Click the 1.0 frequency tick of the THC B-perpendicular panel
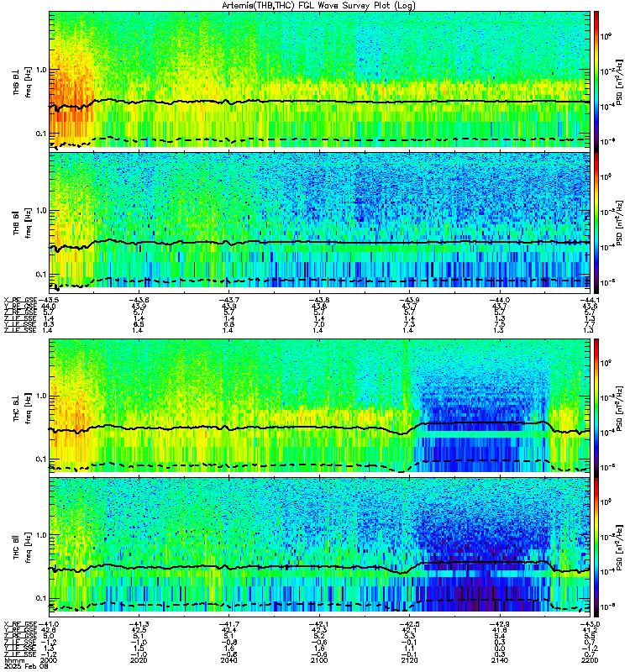The height and width of the screenshot is (672, 630). point(41,396)
